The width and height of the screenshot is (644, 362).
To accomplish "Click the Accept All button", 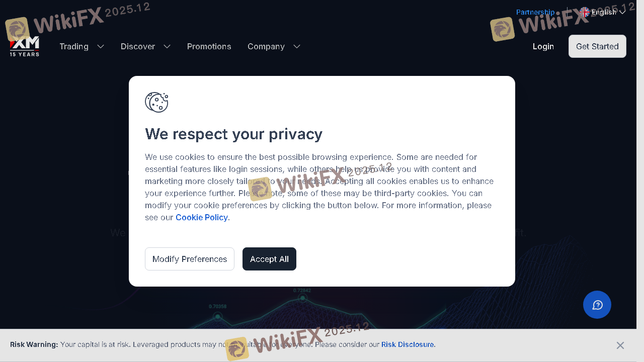I will click(269, 259).
